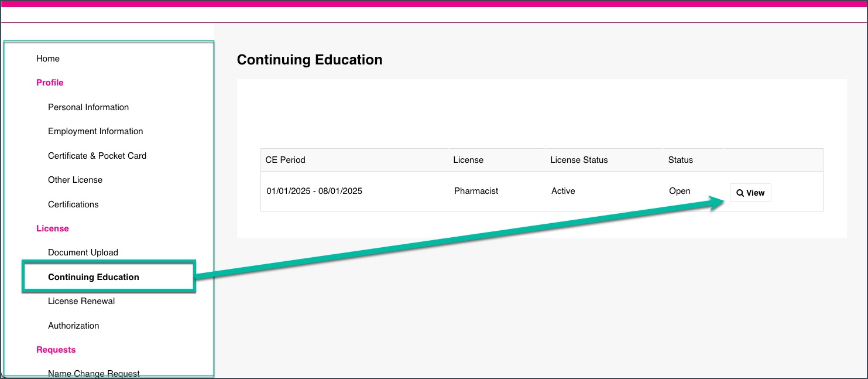Click the Profile section heading
This screenshot has height=379, width=868.
tap(50, 83)
